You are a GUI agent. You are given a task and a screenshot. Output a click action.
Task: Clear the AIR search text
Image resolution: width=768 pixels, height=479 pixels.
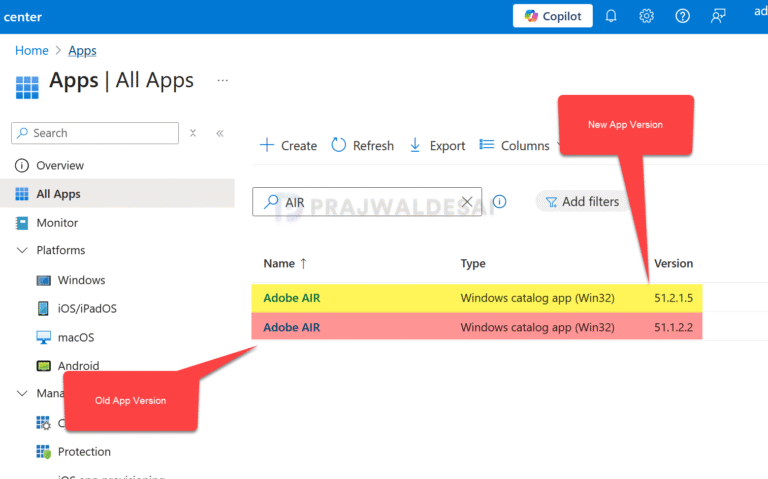[467, 202]
